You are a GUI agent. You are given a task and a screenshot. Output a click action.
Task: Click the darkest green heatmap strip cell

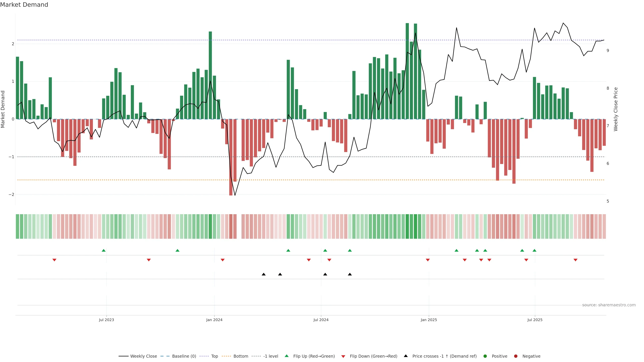[x=407, y=226]
